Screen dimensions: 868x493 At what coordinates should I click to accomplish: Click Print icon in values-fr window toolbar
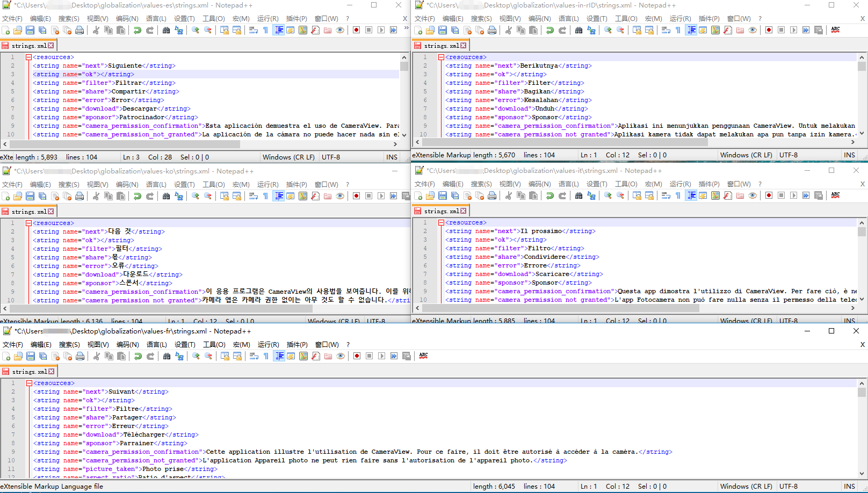point(80,356)
